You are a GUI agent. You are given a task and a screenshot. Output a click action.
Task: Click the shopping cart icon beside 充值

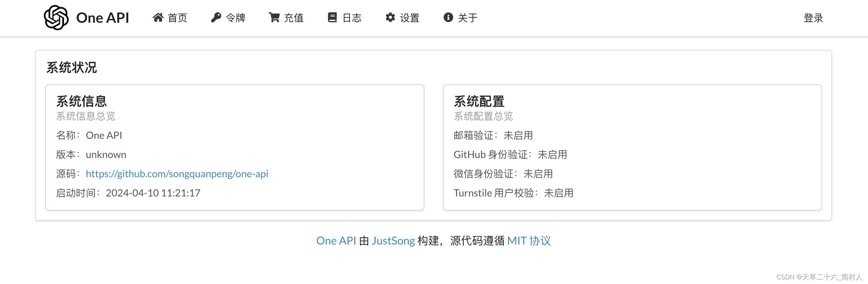[274, 17]
